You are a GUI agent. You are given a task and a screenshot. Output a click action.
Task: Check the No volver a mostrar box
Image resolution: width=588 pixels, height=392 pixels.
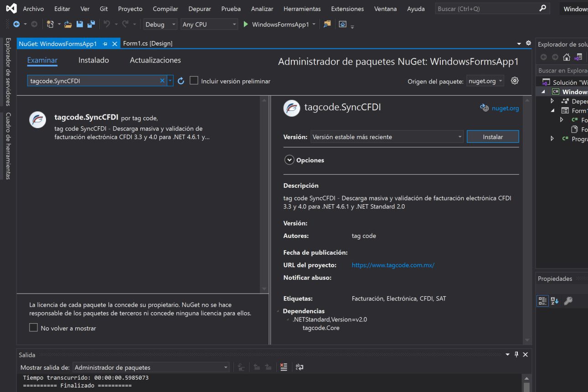(33, 328)
